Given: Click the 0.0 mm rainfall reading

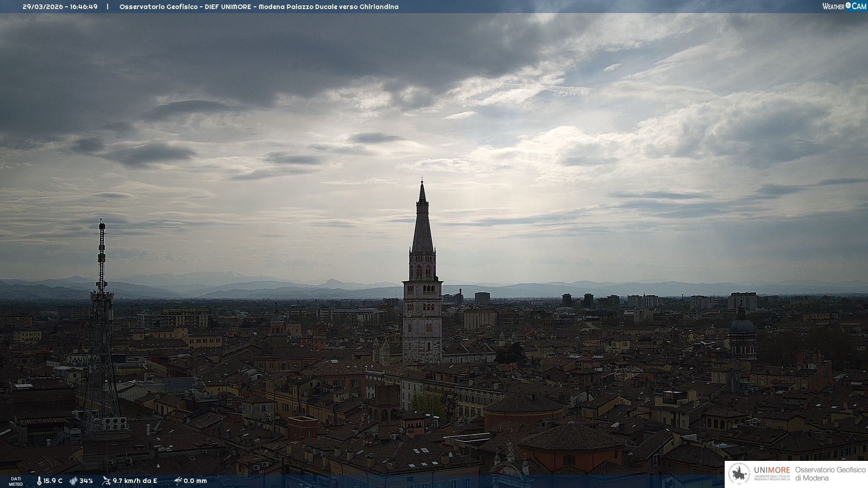Looking at the screenshot, I should [x=195, y=481].
